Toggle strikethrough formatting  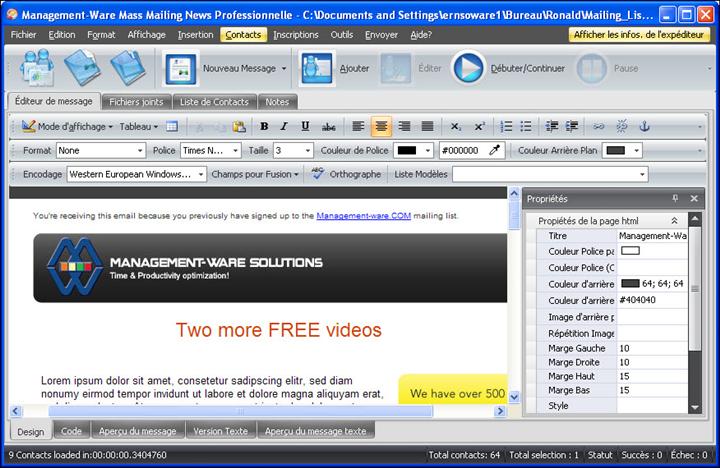(x=328, y=126)
